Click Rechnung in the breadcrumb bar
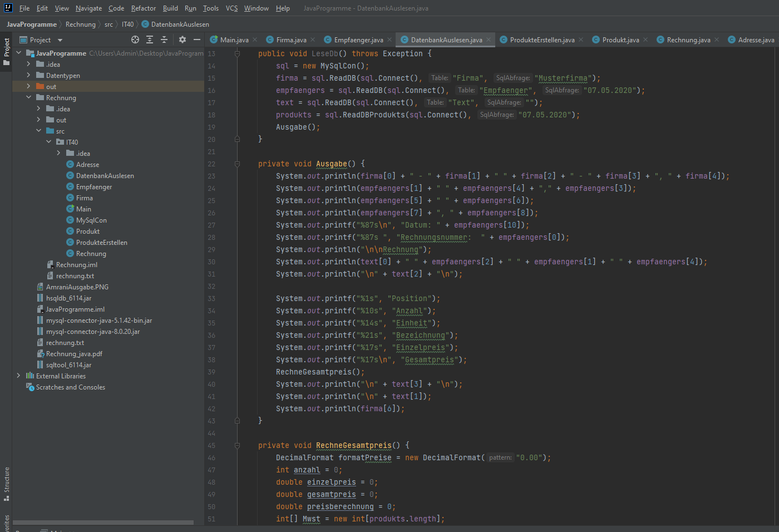 pyautogui.click(x=81, y=24)
